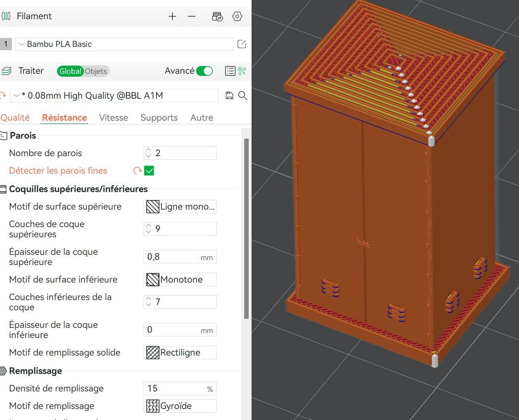The height and width of the screenshot is (420, 519).
Task: Open Motif de remplissage Gyroïde dropdown
Action: (180, 406)
